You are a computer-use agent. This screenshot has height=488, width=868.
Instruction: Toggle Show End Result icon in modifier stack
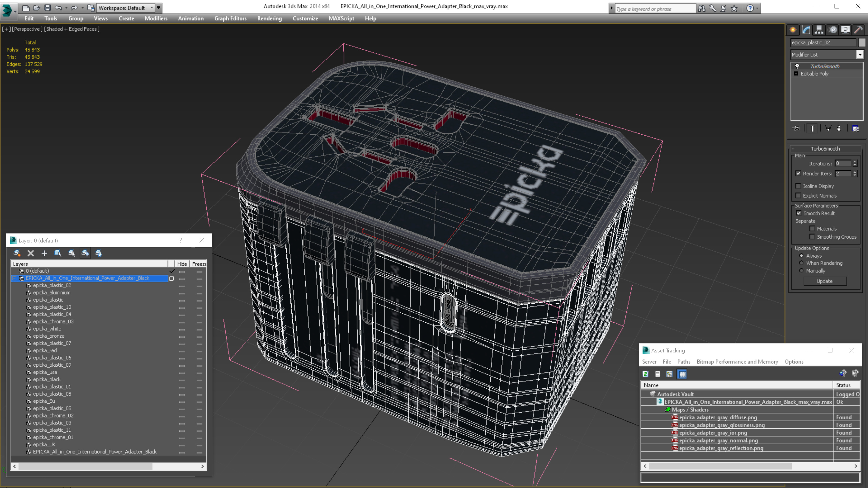813,128
